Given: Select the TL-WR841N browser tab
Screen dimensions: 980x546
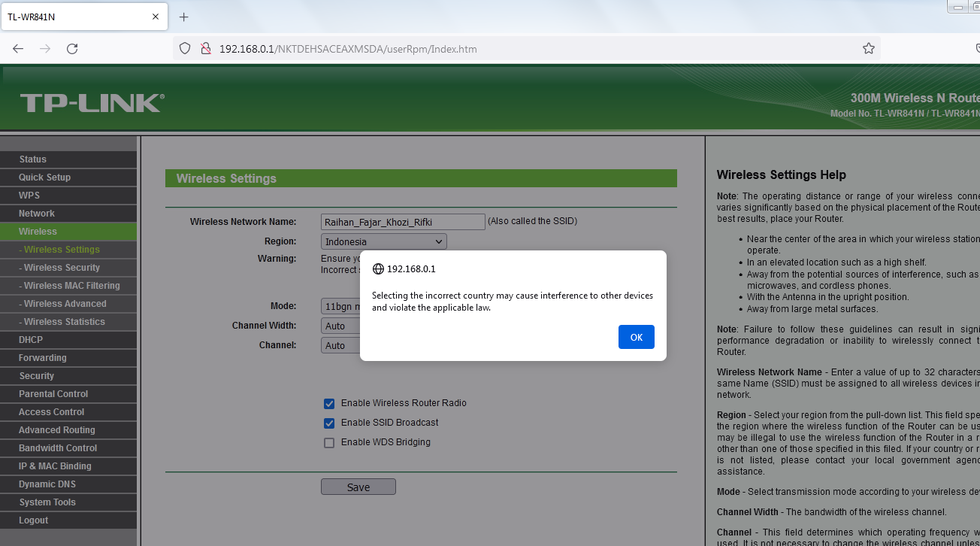Looking at the screenshot, I should tap(83, 17).
